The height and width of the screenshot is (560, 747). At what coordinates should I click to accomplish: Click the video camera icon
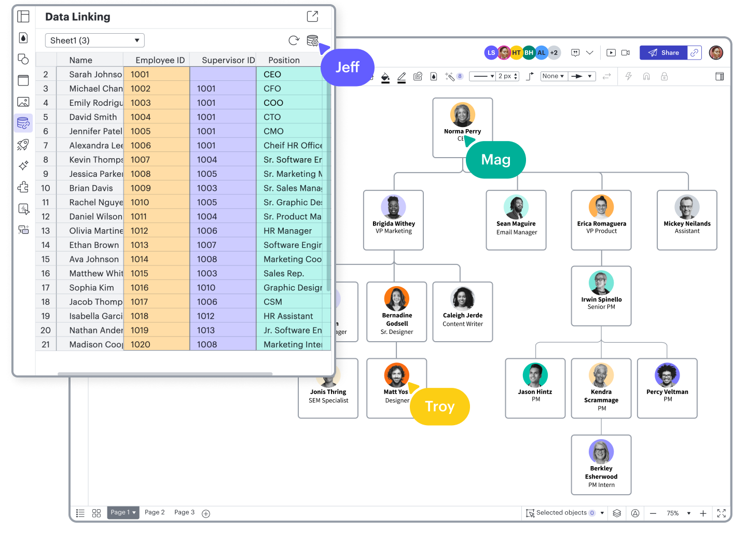[626, 52]
